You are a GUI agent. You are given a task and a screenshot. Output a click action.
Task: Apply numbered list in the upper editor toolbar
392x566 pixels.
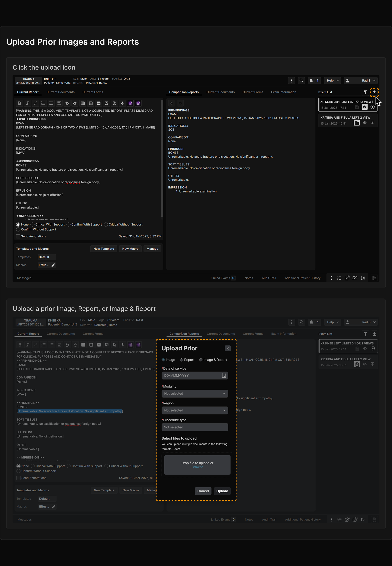[43, 103]
